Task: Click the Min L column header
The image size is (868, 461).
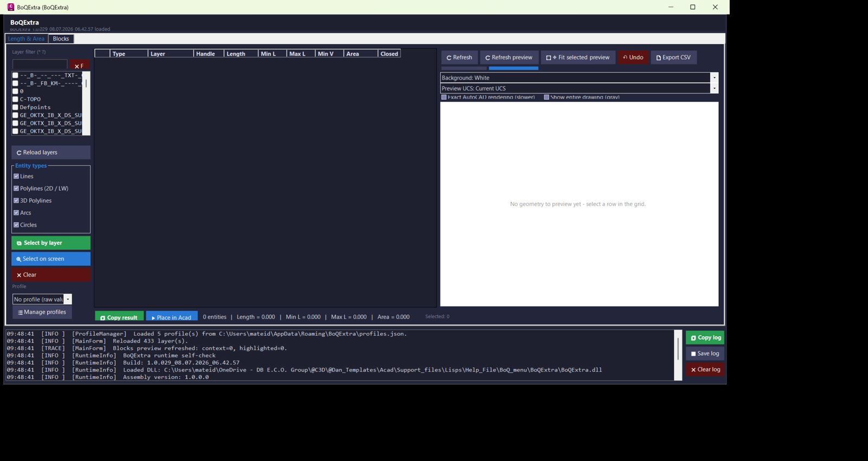Action: [x=273, y=54]
